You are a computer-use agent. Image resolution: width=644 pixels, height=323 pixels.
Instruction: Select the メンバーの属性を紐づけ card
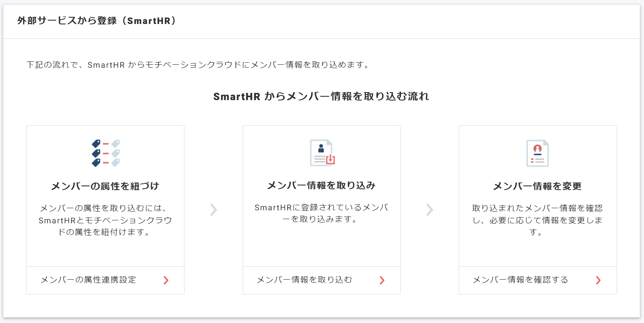point(105,196)
